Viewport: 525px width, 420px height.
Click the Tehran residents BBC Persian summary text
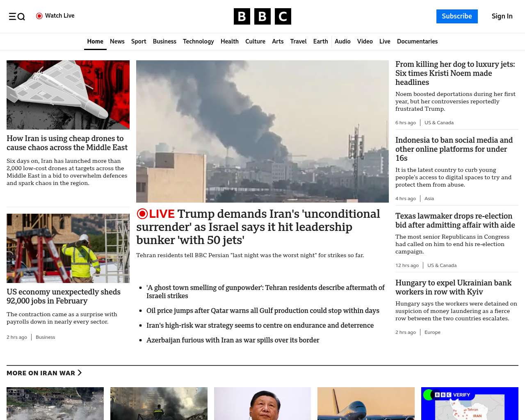point(250,255)
